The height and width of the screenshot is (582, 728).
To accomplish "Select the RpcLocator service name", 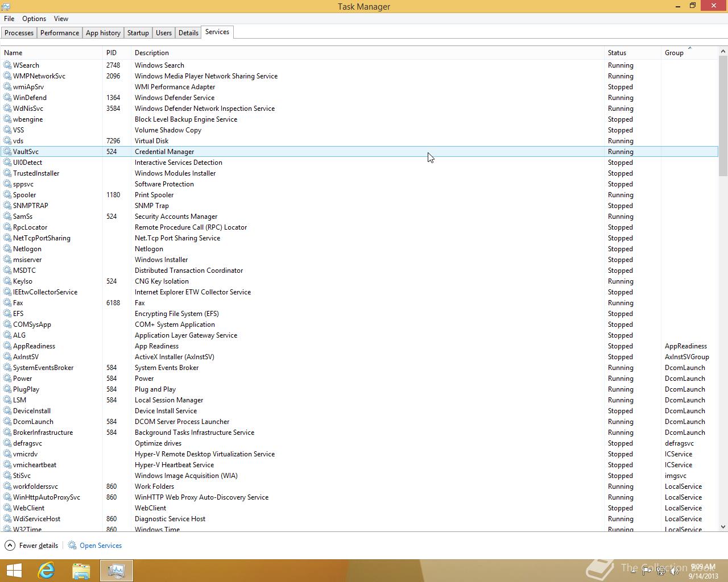I will coord(30,227).
